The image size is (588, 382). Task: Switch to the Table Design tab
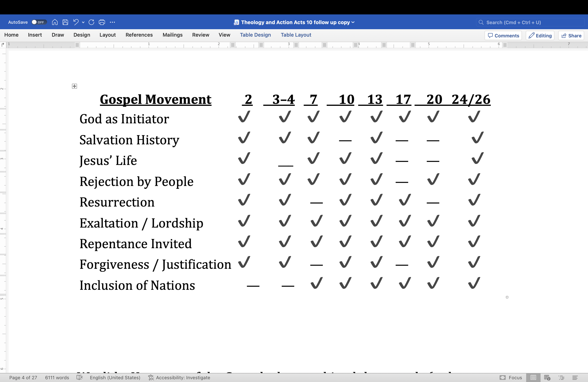point(255,35)
